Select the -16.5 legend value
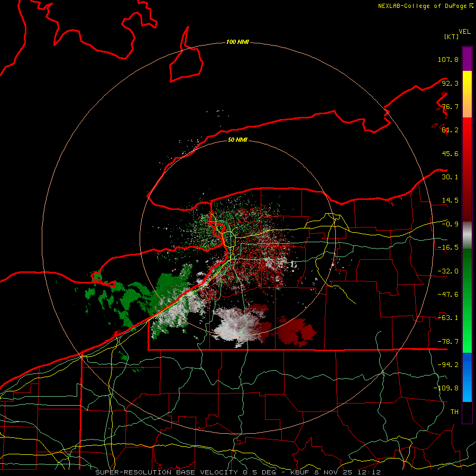Viewport: 476px width, 476px height. pyautogui.click(x=448, y=248)
